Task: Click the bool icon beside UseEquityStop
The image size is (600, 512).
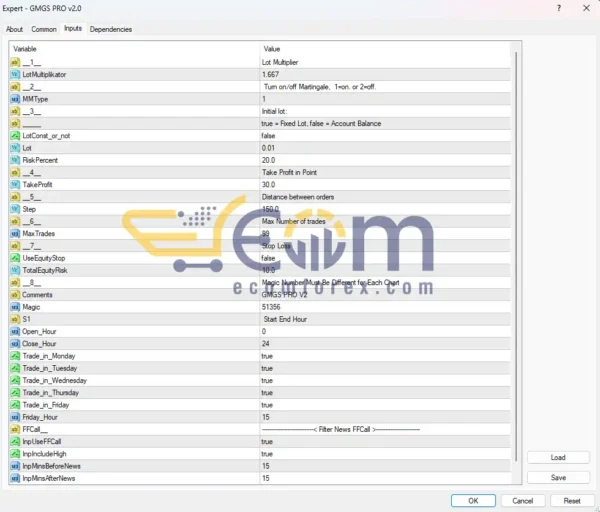Action: click(15, 258)
